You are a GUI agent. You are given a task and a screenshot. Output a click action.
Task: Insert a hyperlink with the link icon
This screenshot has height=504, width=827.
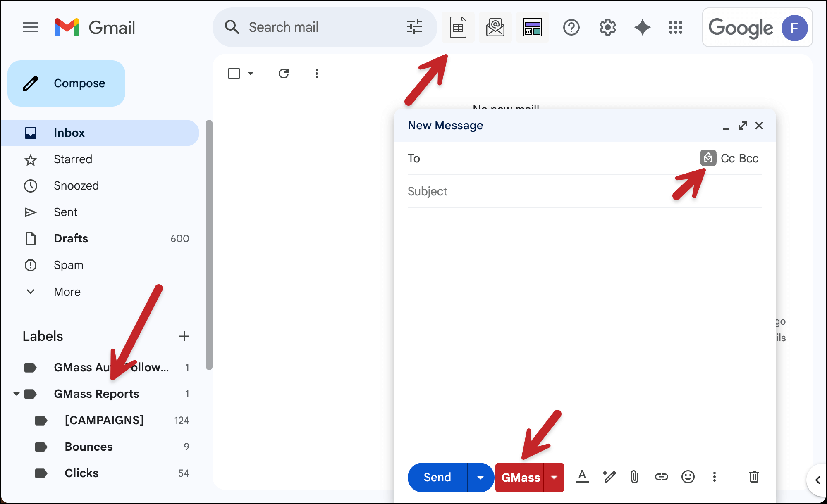[x=661, y=477]
